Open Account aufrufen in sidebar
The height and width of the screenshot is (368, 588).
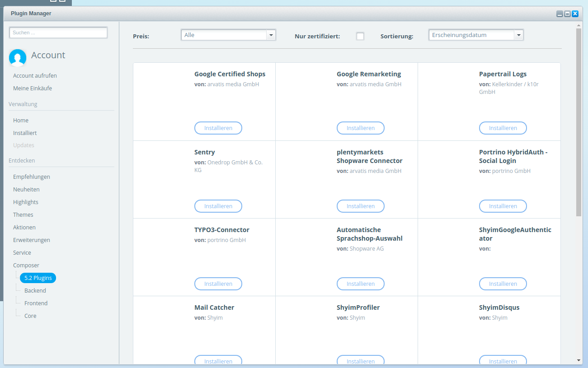pos(35,75)
